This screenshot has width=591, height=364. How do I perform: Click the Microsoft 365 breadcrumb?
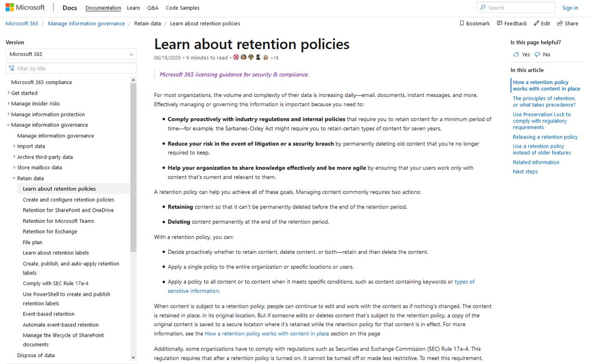(22, 24)
